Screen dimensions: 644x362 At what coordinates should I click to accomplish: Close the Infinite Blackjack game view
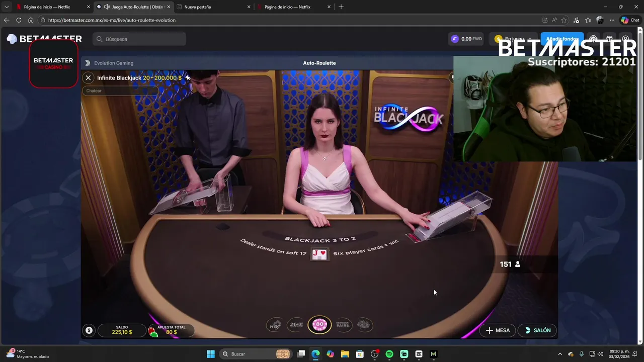[88, 78]
